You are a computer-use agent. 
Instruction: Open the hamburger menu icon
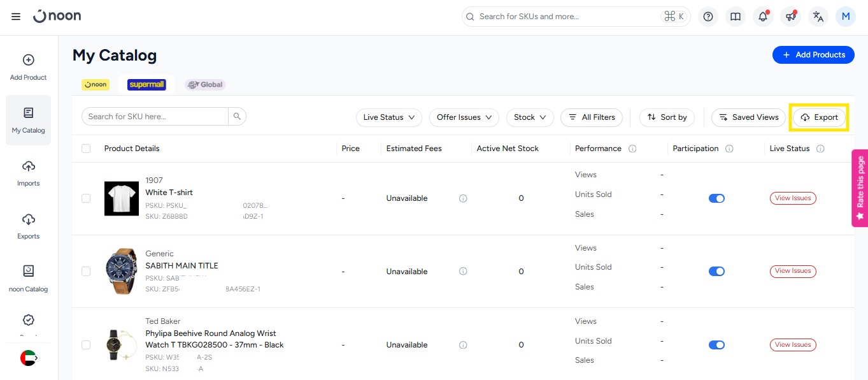pos(16,17)
